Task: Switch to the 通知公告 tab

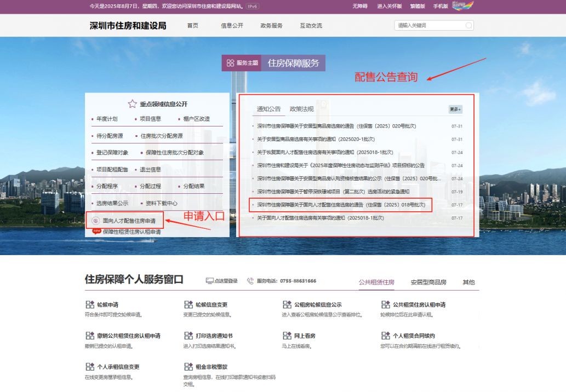Action: point(268,108)
